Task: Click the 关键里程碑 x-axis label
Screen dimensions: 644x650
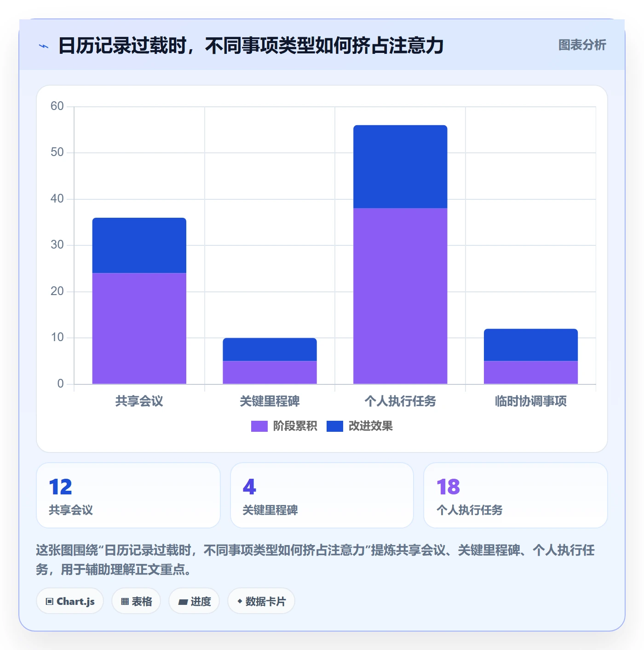Action: pyautogui.click(x=270, y=401)
